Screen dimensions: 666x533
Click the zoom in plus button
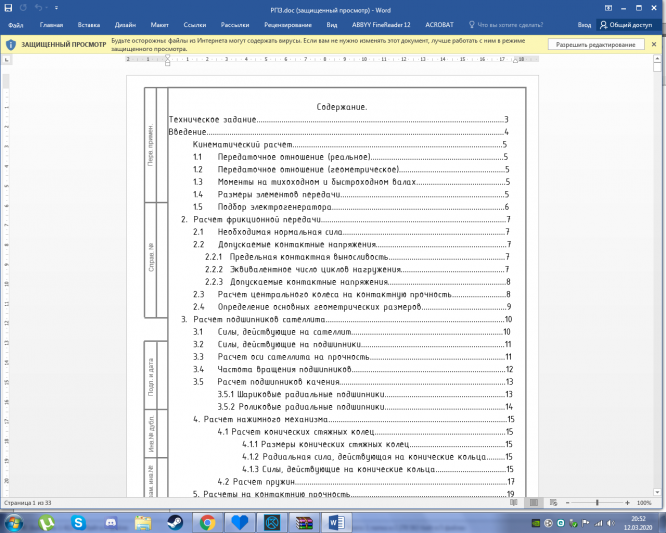(627, 503)
